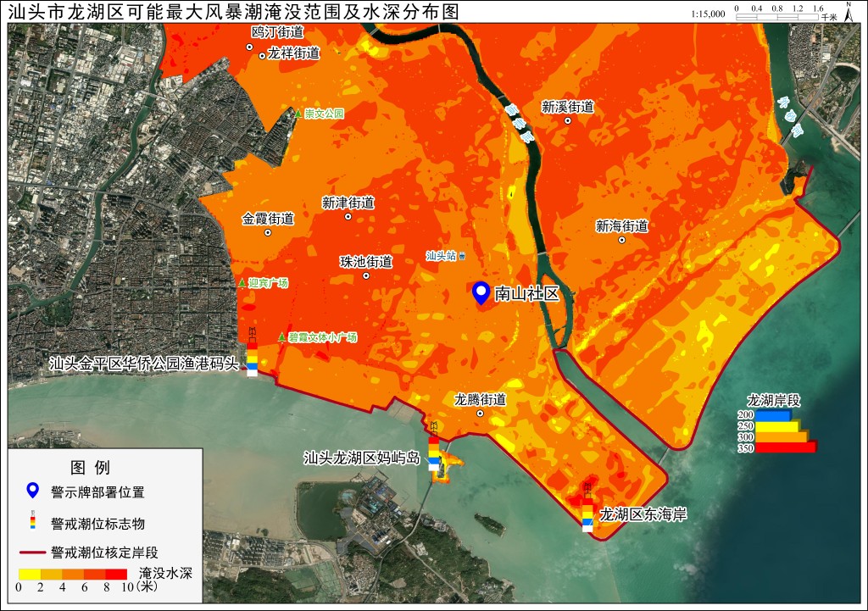The height and width of the screenshot is (611, 868).
Task: Click the 汕头金平区华侨公园渔港码头 label
Action: [144, 364]
